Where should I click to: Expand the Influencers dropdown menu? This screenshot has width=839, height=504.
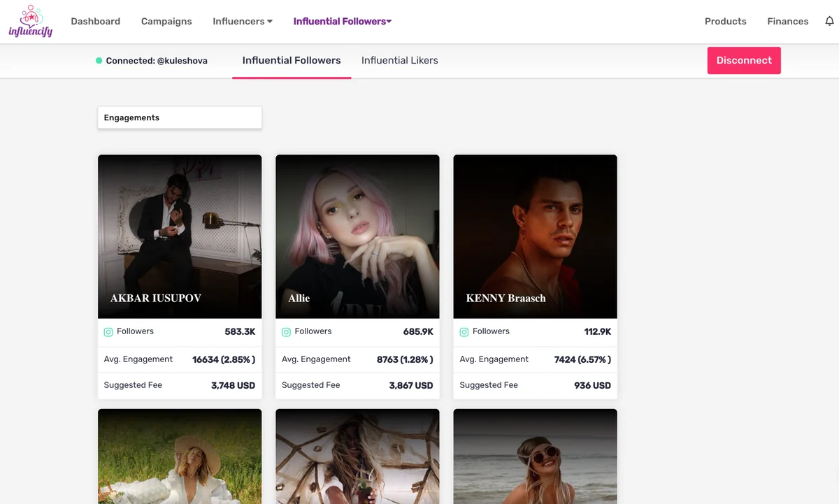(x=243, y=21)
